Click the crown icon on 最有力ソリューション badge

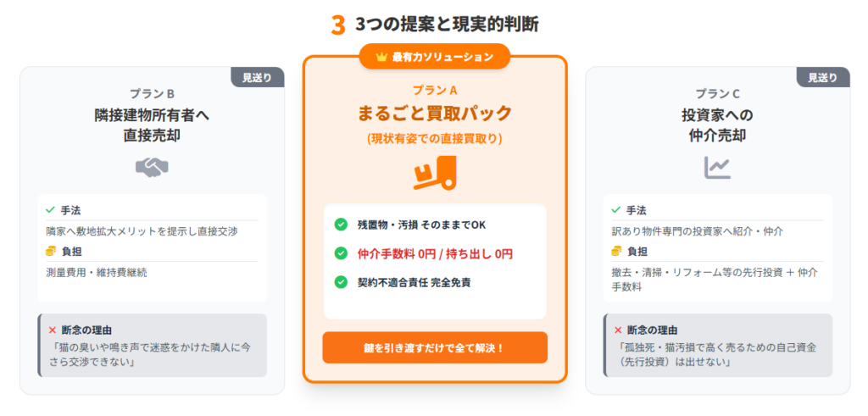381,57
